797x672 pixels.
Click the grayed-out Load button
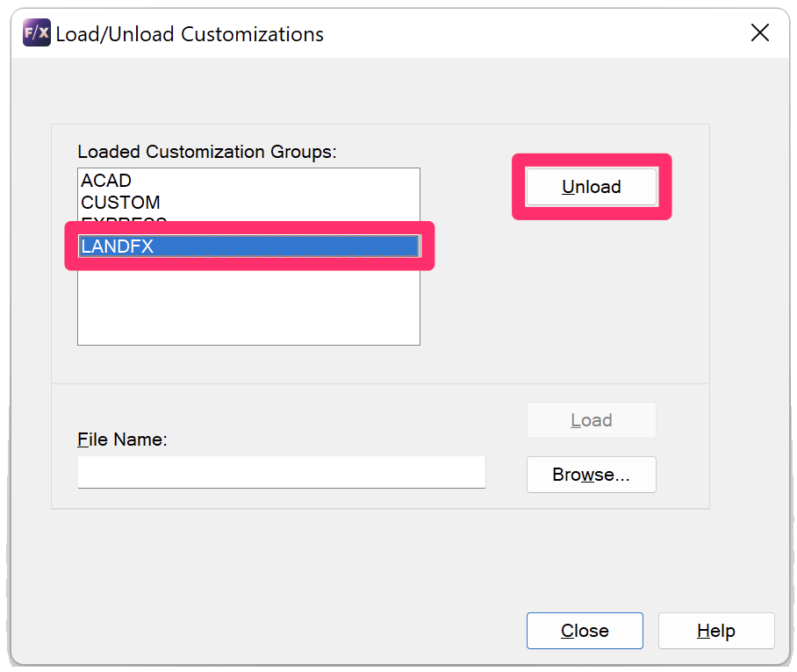click(591, 420)
